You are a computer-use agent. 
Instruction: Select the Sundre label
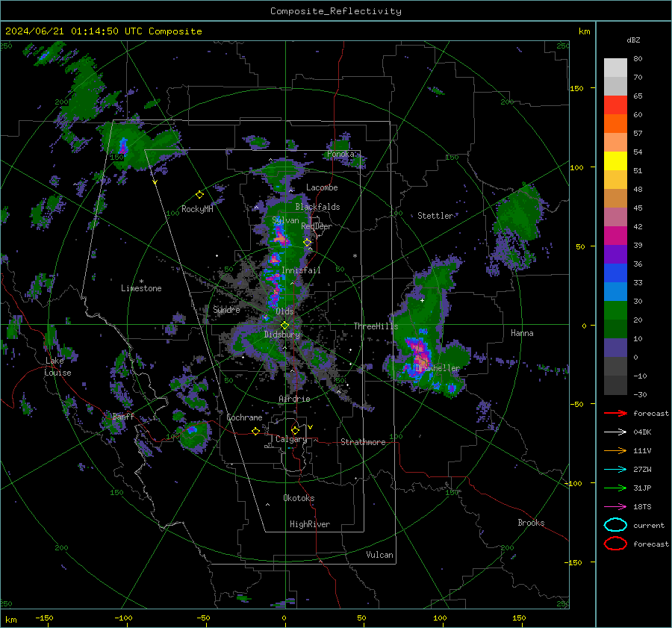[x=226, y=309]
